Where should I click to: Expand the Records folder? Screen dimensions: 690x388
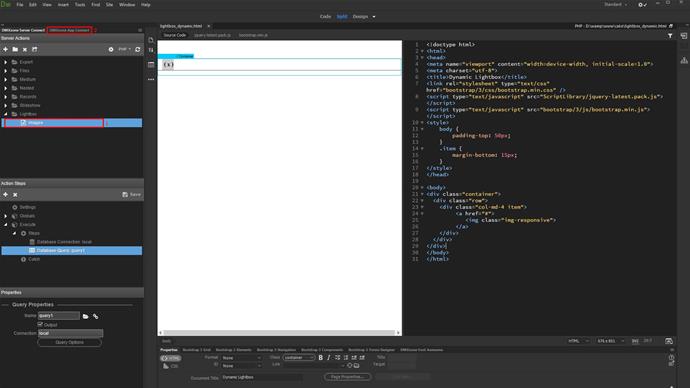click(5, 97)
